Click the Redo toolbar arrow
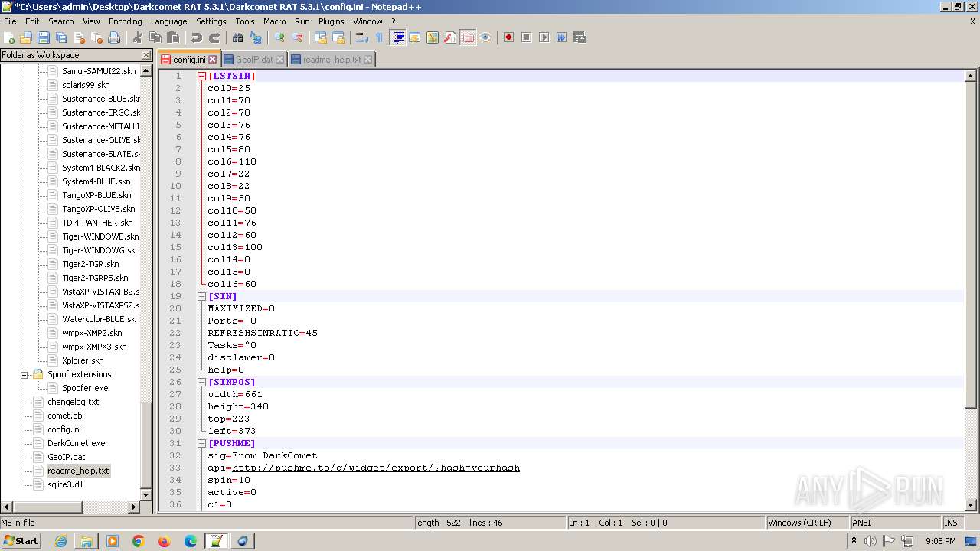The image size is (980, 551). (214, 37)
